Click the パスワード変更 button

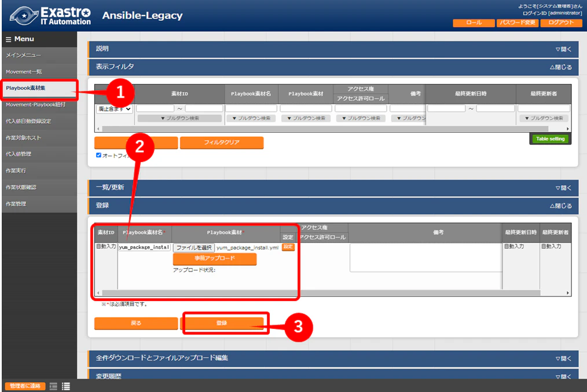tap(518, 23)
